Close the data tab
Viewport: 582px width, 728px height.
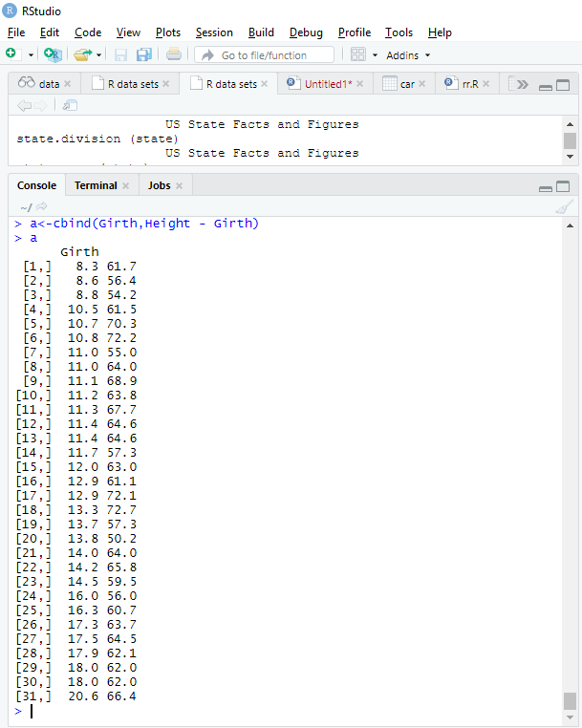68,83
